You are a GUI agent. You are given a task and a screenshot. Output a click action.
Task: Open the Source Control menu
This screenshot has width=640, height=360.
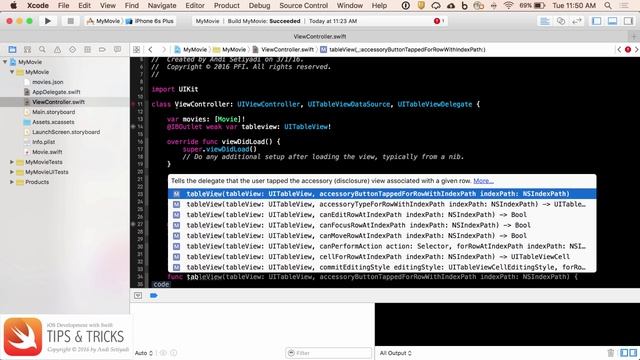pos(303,6)
